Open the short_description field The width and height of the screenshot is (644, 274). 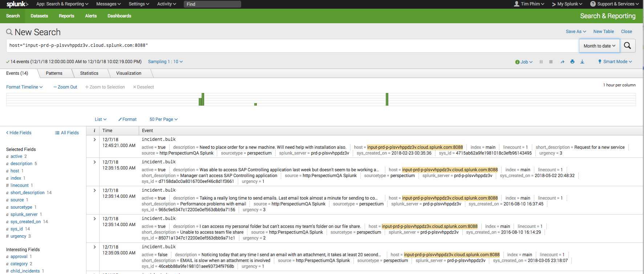coord(28,193)
